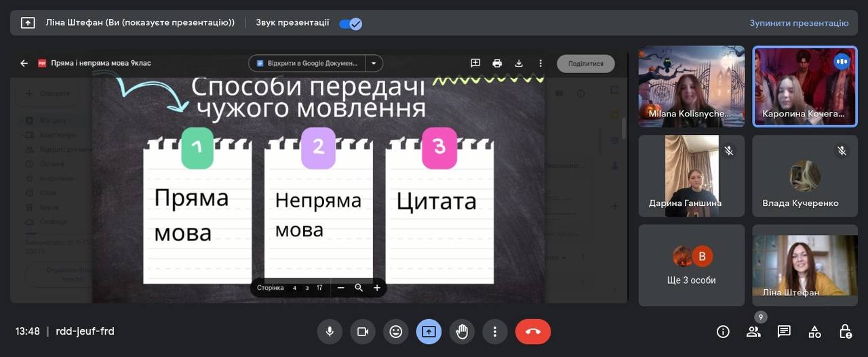Expand the Open in Google Docs dropdown arrow
The height and width of the screenshot is (357, 868).
pos(374,63)
